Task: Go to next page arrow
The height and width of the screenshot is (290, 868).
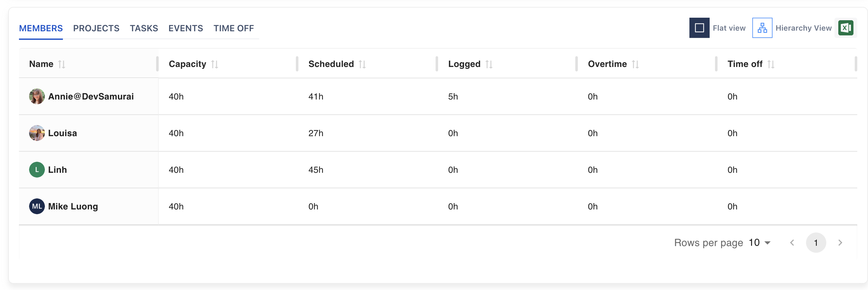Action: [x=840, y=243]
